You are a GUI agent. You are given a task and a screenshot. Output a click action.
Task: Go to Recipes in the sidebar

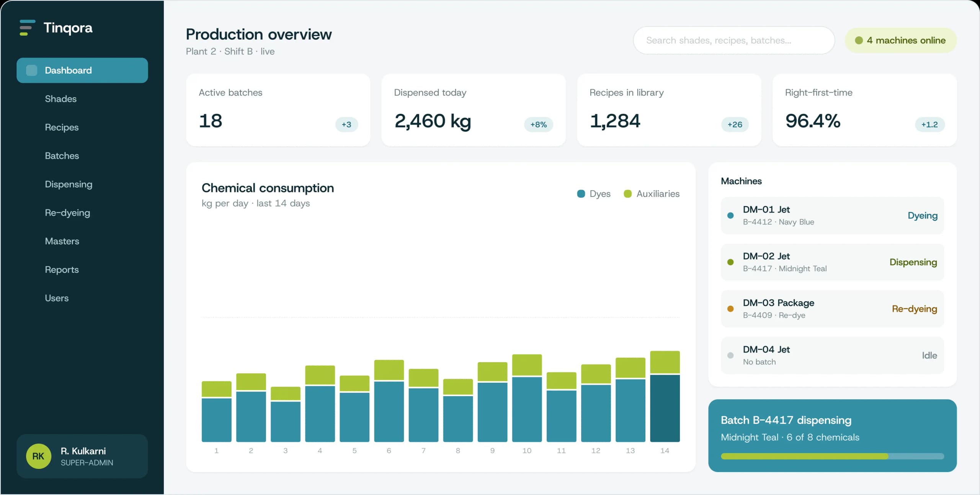point(62,127)
